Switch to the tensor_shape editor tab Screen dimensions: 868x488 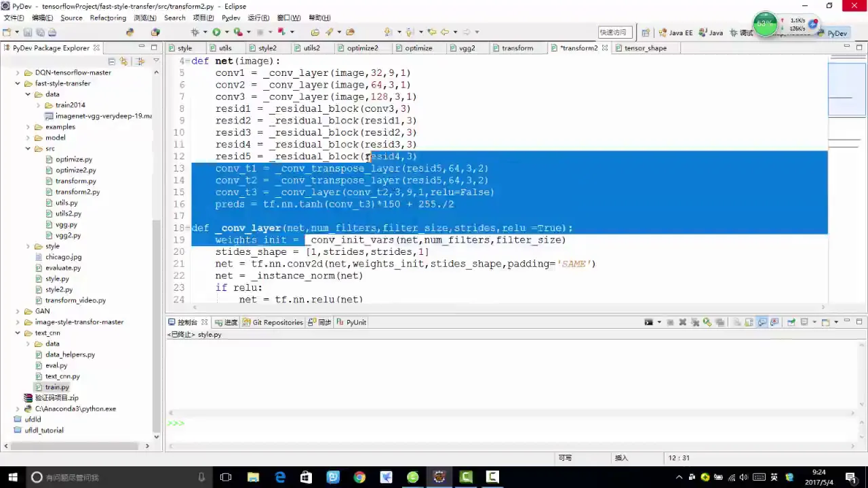click(645, 48)
